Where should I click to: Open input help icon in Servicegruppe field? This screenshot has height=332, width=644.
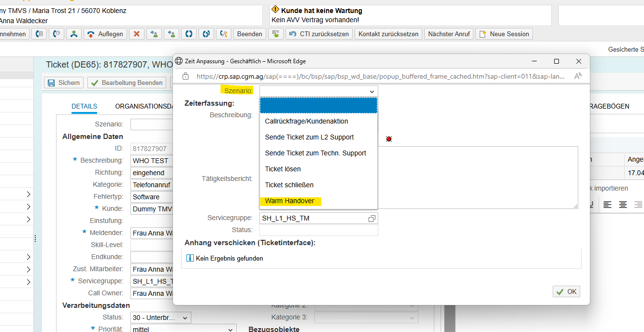pos(372,219)
